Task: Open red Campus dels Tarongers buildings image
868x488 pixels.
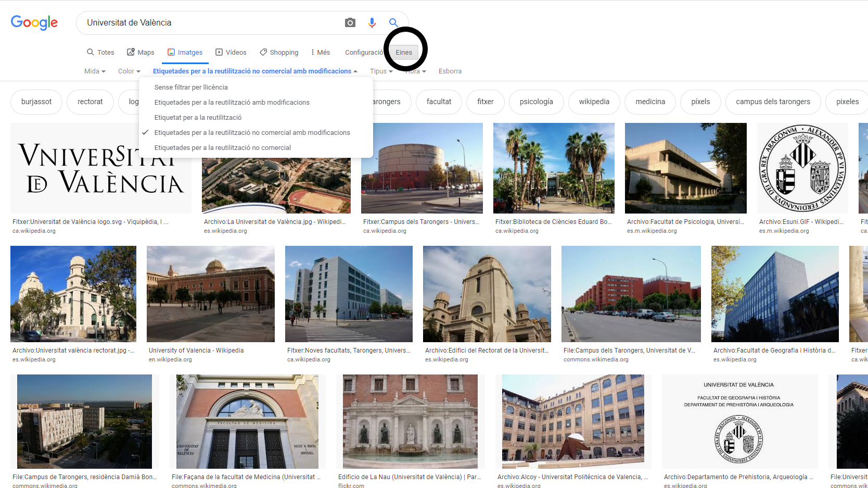Action: (x=631, y=294)
